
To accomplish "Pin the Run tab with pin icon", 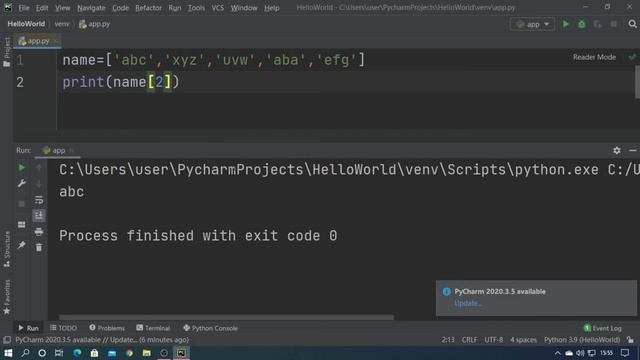I will pyautogui.click(x=22, y=245).
